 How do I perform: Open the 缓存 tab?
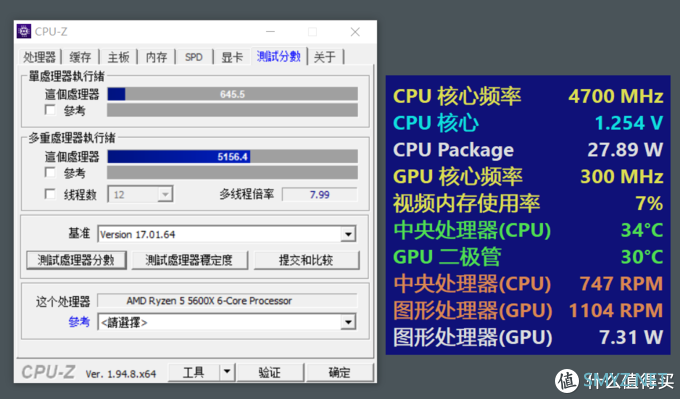(x=80, y=57)
